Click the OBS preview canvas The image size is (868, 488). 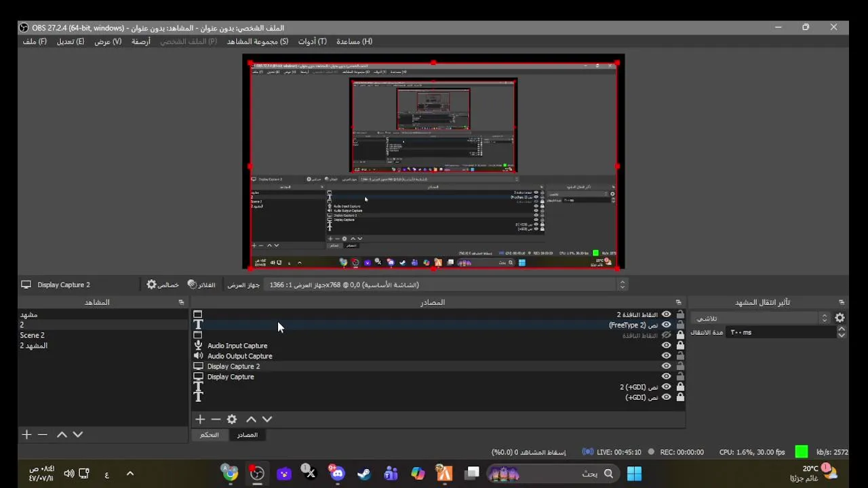click(x=433, y=162)
